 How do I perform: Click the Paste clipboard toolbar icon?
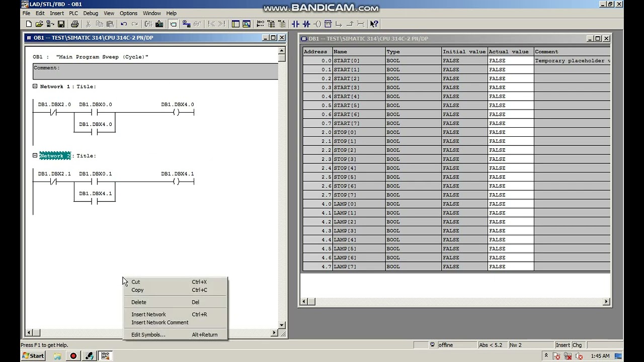110,24
